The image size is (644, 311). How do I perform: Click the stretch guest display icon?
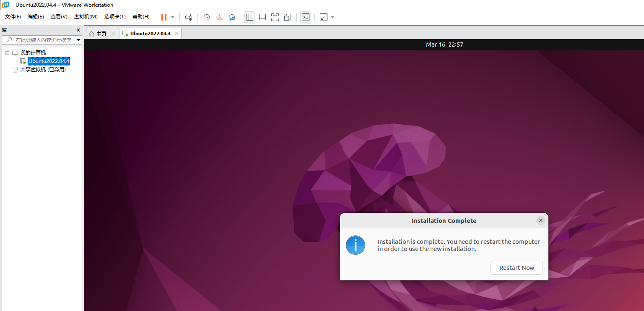tap(324, 17)
